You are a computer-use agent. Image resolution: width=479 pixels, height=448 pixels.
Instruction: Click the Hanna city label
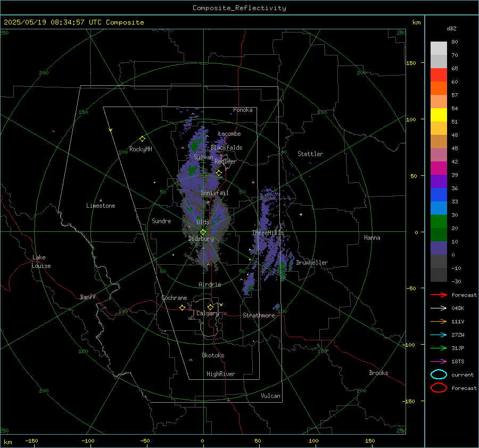coord(372,238)
